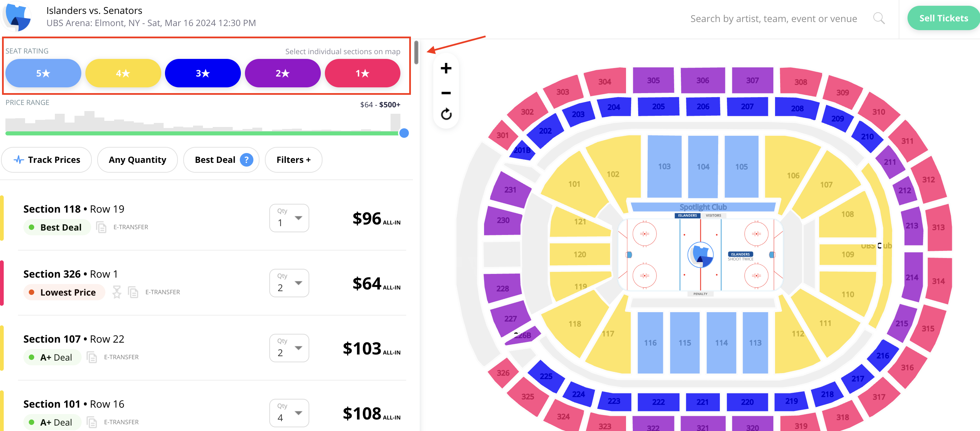This screenshot has height=431, width=980.
Task: Expand the Any Quantity selector
Action: pos(137,159)
